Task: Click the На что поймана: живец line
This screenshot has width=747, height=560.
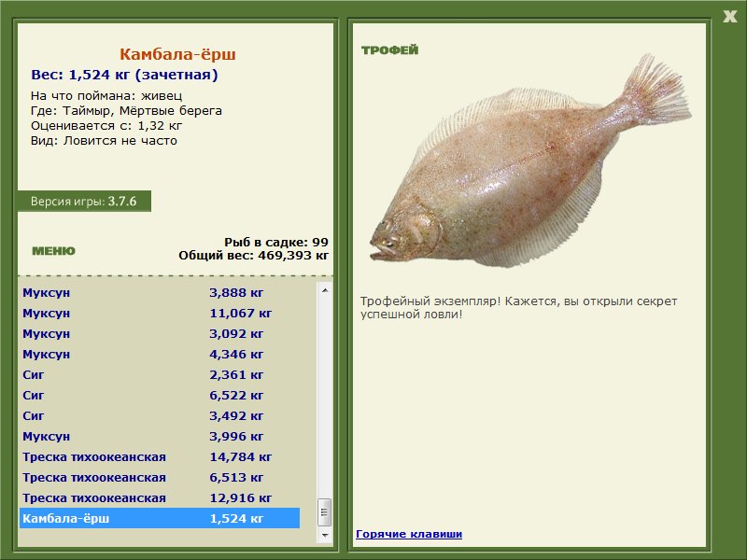Action: pos(106,96)
